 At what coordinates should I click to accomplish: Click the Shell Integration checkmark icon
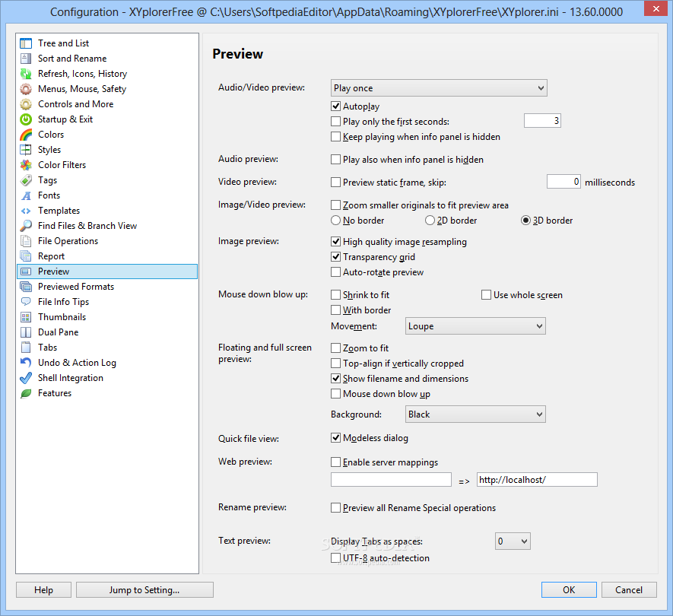click(x=26, y=378)
